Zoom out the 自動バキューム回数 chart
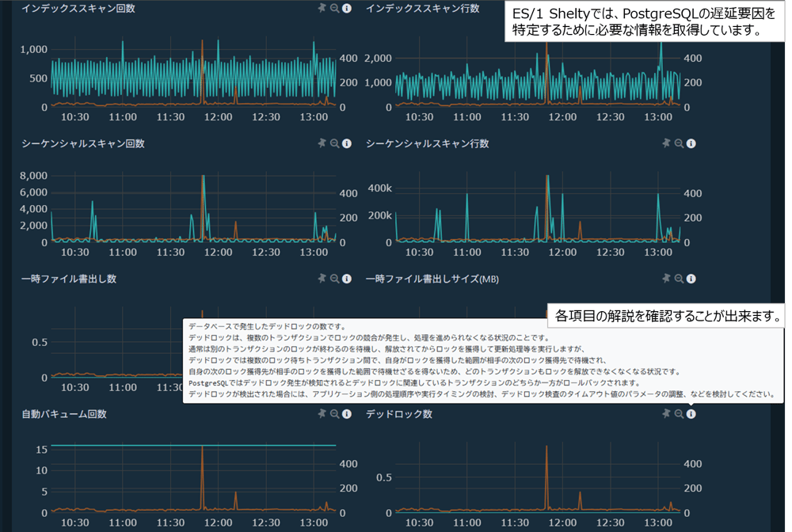Viewport: 792px width, 532px height. point(334,412)
